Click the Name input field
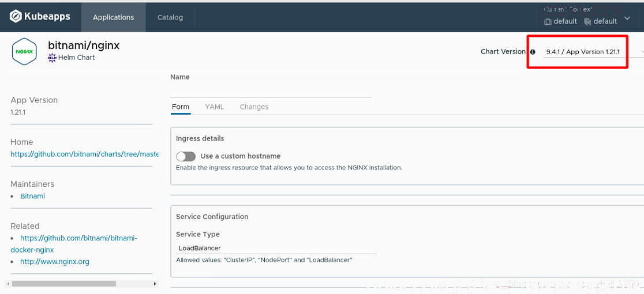Viewport: 644px width, 294px height. (x=271, y=91)
